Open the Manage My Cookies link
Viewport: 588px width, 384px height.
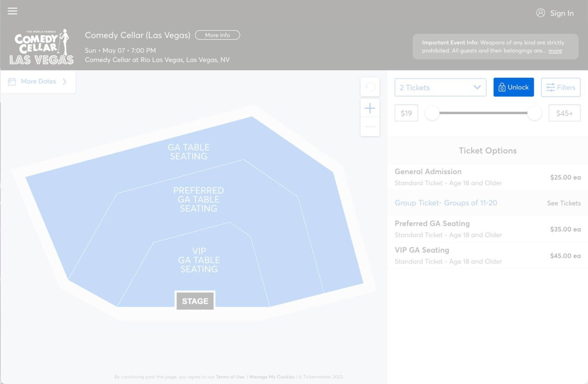click(x=271, y=377)
